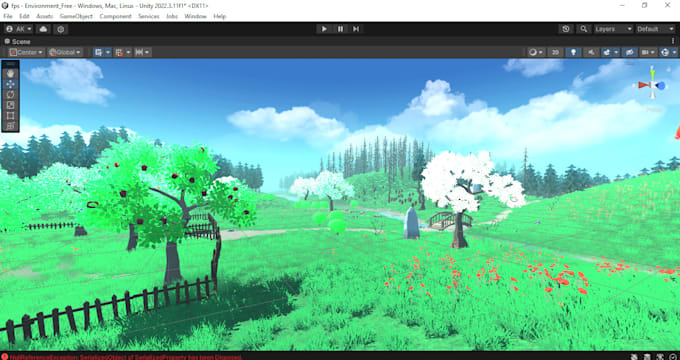
Task: Select the Rotate tool
Action: click(x=11, y=95)
